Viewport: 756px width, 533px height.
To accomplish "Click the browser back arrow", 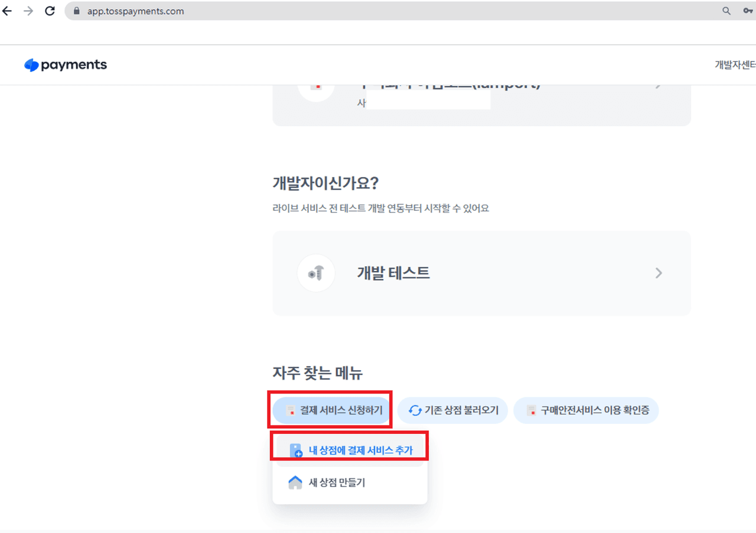I will tap(7, 11).
